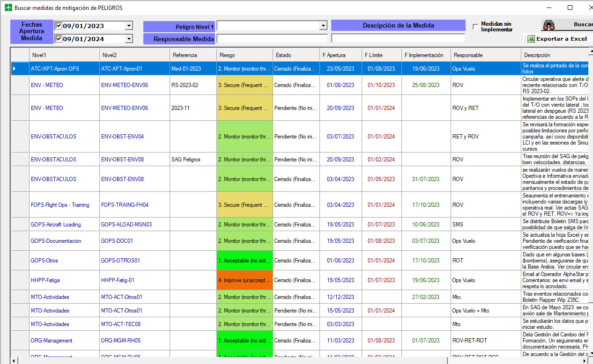Click the orange '4. Improve' risk cell
The height and width of the screenshot is (364, 593).
point(244,280)
